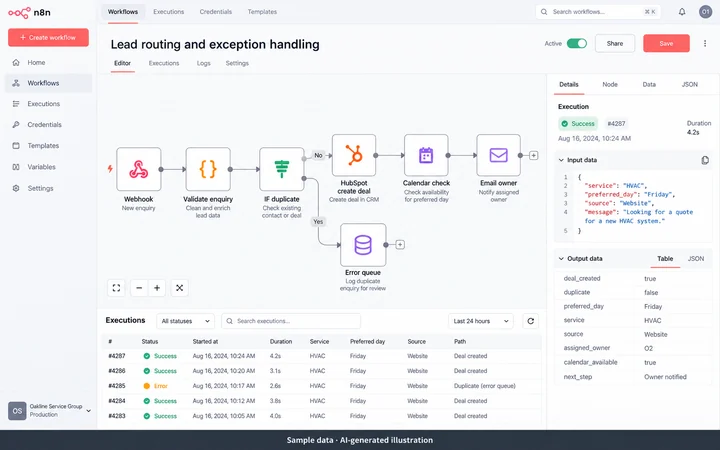Open execution row #4285 with Error status
The height and width of the screenshot is (450, 720).
pyautogui.click(x=321, y=386)
